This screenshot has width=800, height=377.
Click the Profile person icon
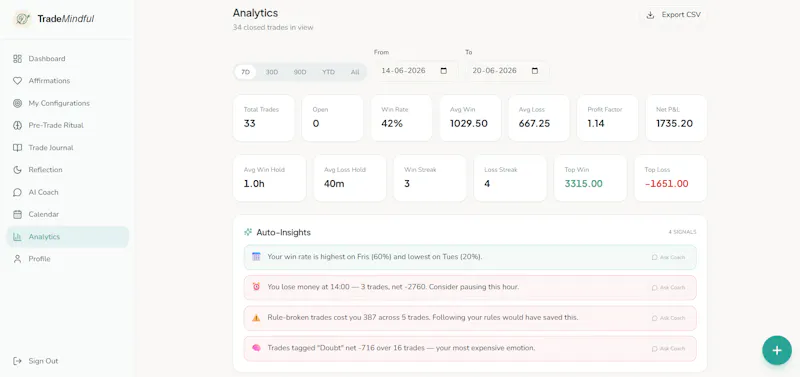[x=17, y=259]
